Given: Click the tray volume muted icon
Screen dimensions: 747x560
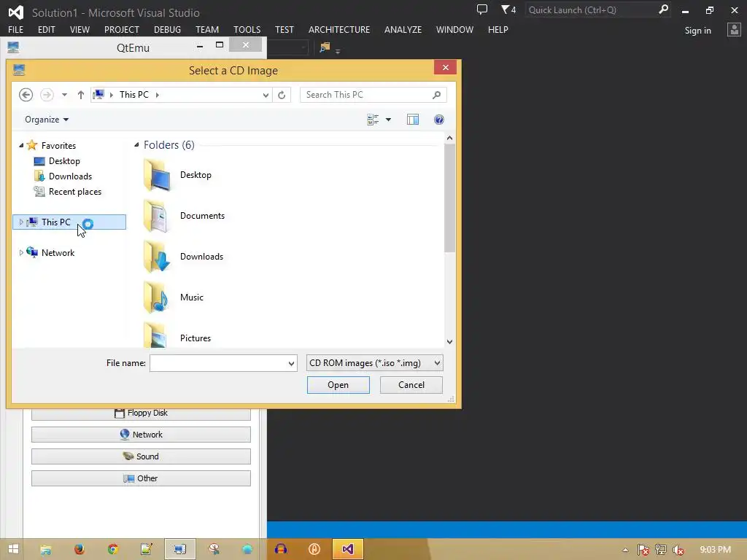Looking at the screenshot, I should [x=678, y=550].
